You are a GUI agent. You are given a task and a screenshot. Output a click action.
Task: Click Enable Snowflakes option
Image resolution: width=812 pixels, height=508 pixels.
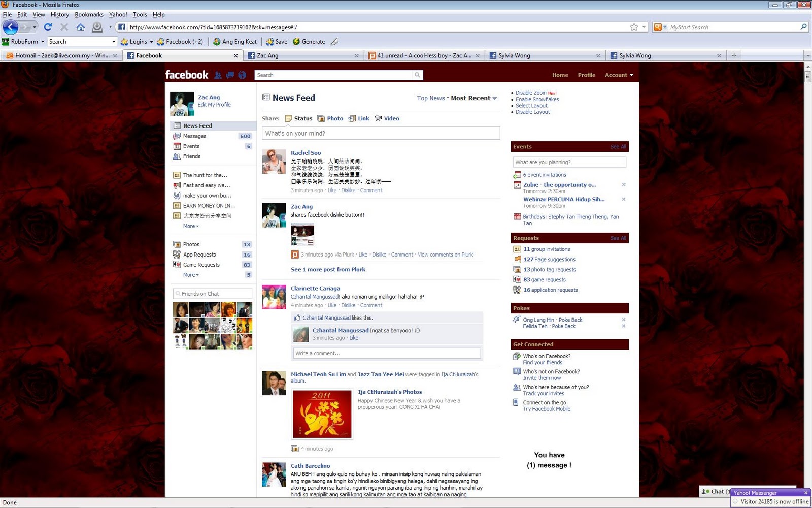(537, 99)
